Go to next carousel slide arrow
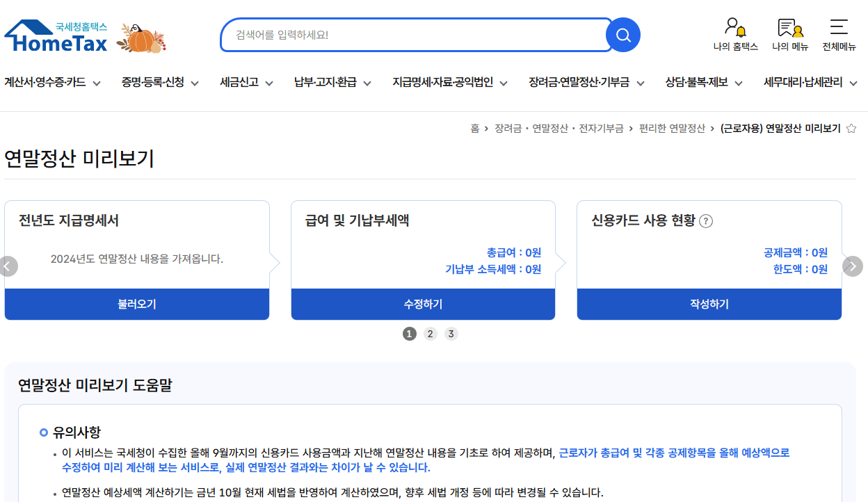 click(852, 266)
